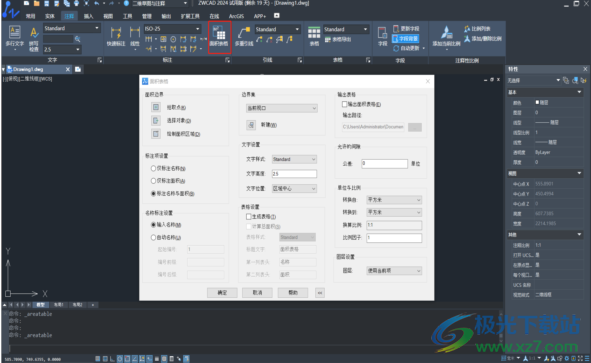Image resolution: width=591 pixels, height=363 pixels.
Task: Click Scale List (比例列表) in ribbon
Action: [478, 29]
